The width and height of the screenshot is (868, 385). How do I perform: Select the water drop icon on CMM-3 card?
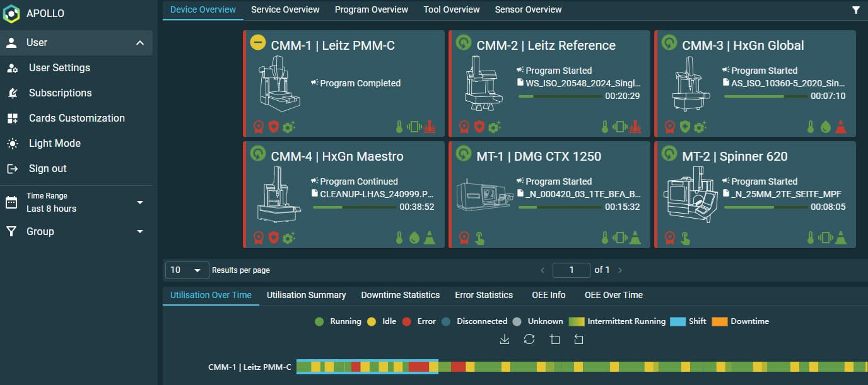coord(826,126)
